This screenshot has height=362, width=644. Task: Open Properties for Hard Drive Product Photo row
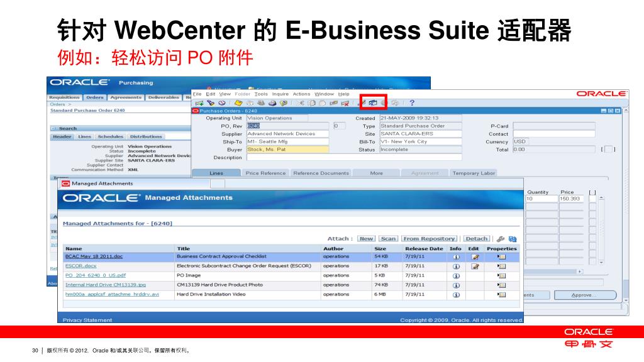[501, 285]
